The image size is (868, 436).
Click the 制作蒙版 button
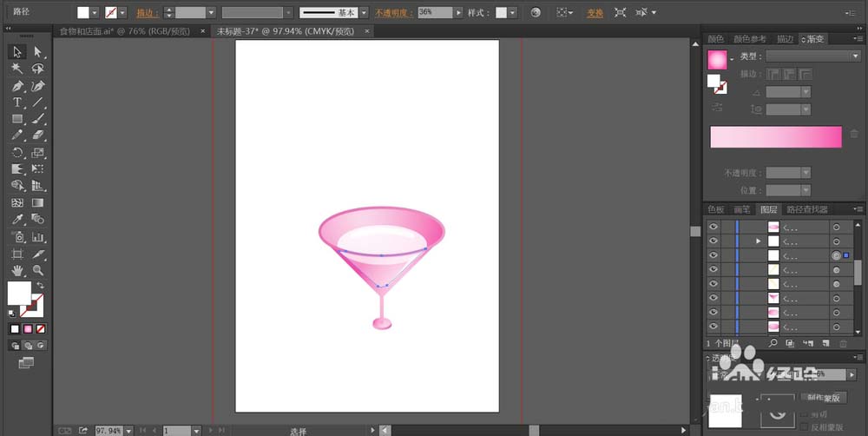[x=823, y=398]
